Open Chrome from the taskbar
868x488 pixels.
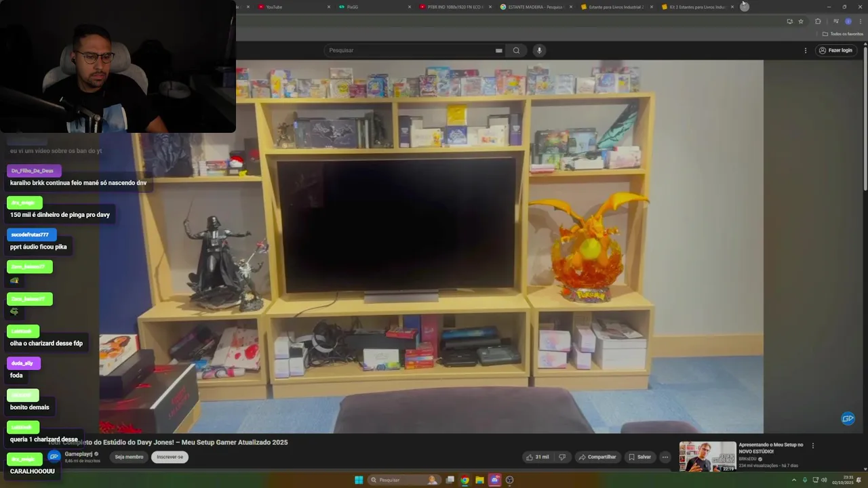pos(465,480)
